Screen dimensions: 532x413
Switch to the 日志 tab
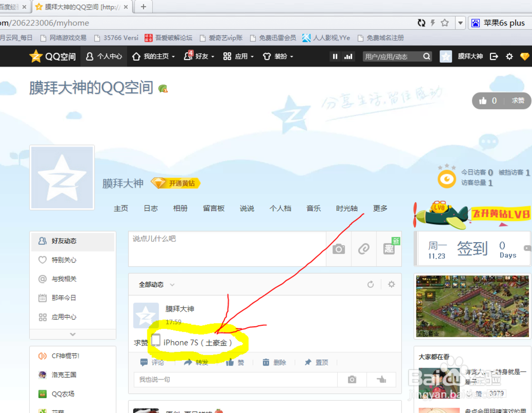pyautogui.click(x=151, y=209)
